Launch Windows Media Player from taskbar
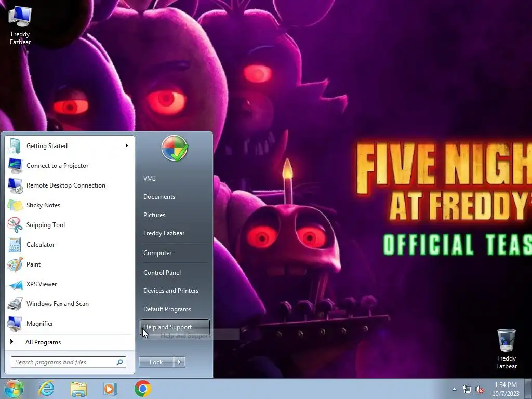 pos(110,389)
